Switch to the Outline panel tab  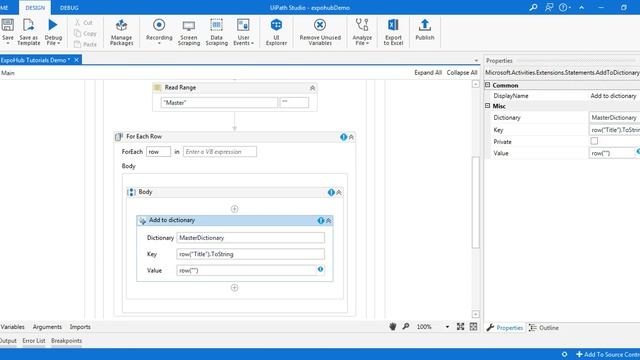click(x=544, y=328)
